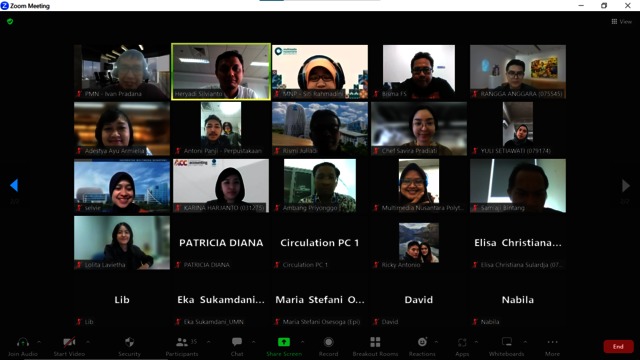Select Heryadi Silvianto's highlighted video tile
The image size is (640, 360).
[221, 71]
